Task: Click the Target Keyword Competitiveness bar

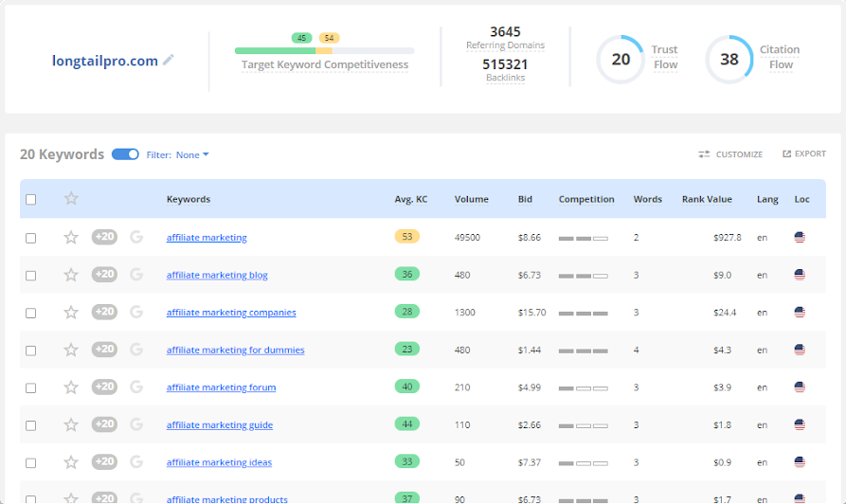Action: [x=324, y=50]
